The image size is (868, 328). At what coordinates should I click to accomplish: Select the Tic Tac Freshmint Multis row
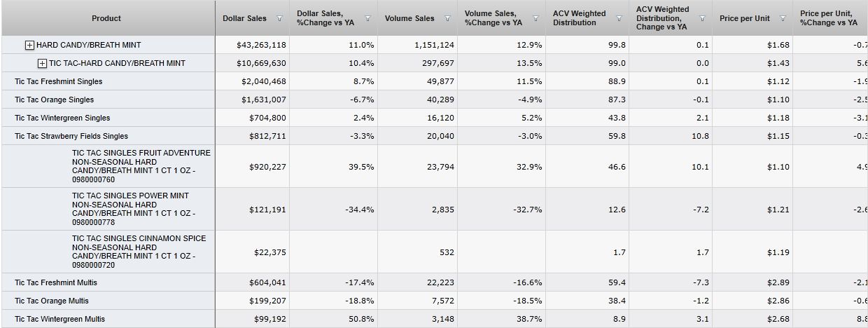tap(56, 283)
